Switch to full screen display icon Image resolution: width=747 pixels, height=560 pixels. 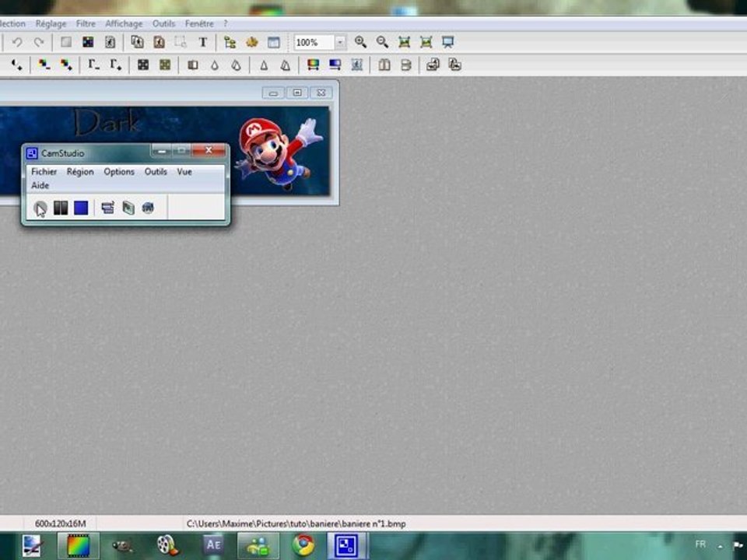click(x=448, y=42)
